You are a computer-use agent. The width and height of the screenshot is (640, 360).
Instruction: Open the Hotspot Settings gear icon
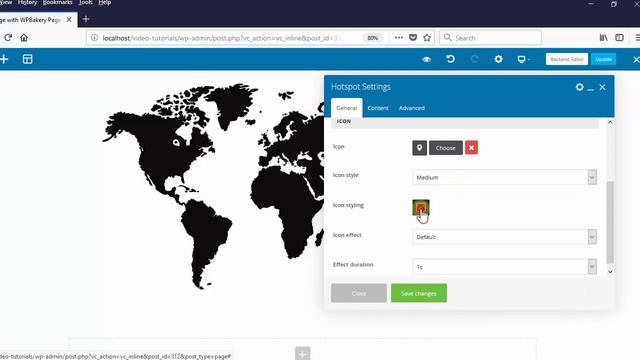579,87
